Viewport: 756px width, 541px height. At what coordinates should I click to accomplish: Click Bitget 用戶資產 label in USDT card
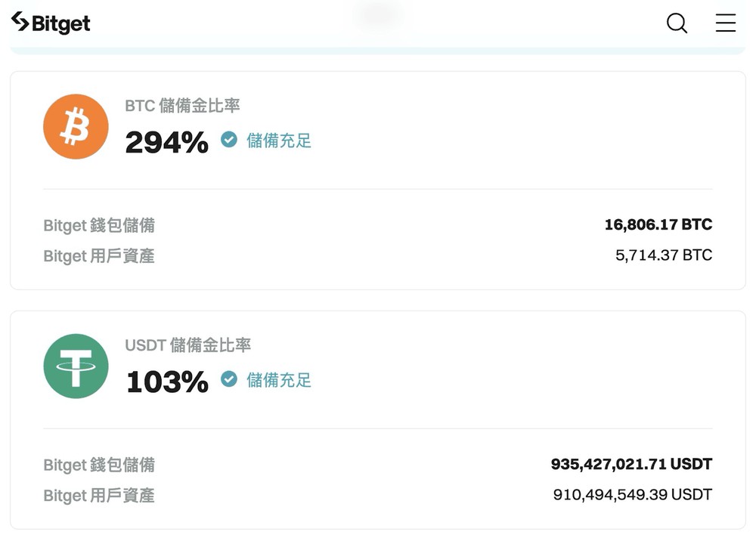tap(99, 495)
